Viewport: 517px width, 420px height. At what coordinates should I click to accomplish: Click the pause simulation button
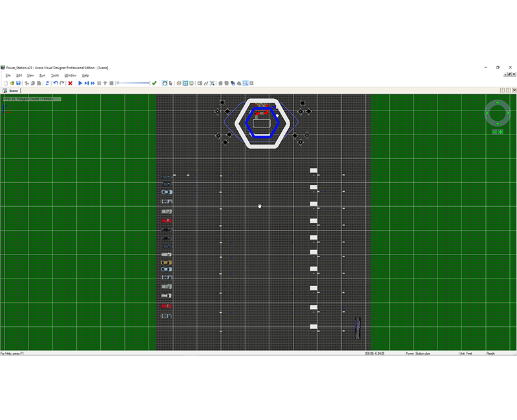[99, 83]
